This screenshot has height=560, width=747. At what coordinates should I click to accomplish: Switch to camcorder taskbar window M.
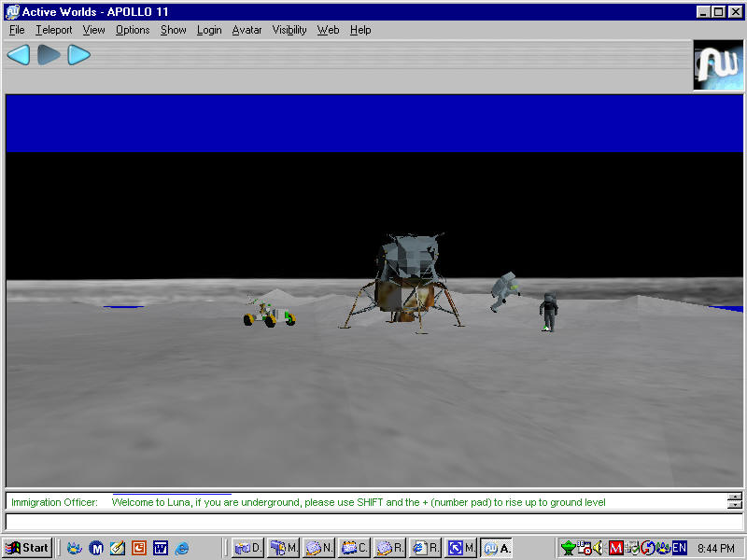click(284, 548)
